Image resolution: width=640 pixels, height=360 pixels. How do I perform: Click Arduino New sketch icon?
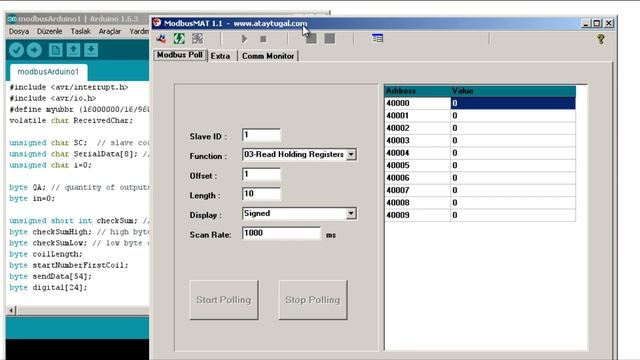pos(56,50)
